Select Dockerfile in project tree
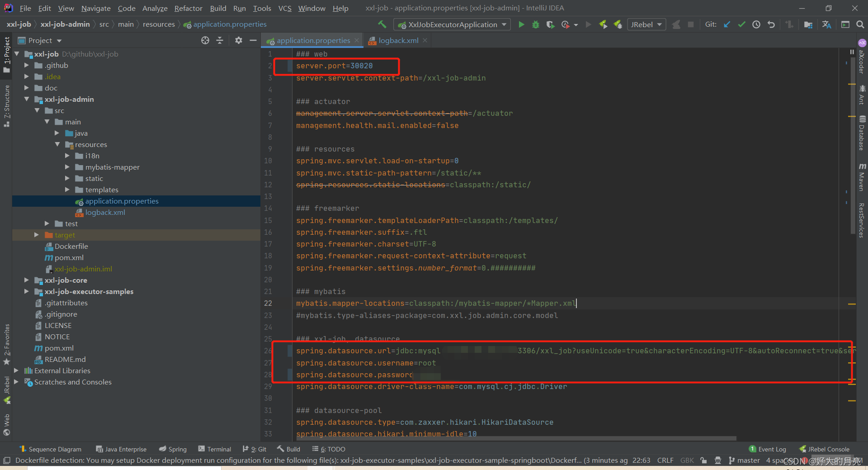 [x=71, y=246]
